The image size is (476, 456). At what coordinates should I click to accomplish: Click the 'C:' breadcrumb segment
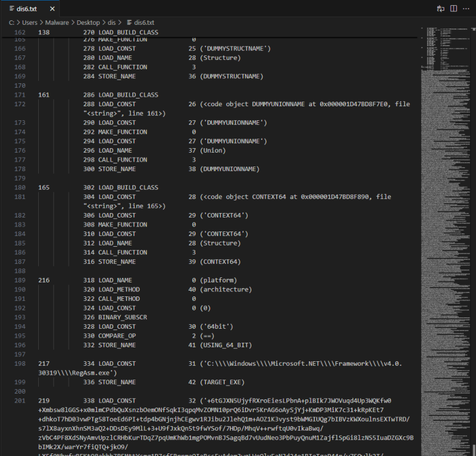(x=11, y=22)
